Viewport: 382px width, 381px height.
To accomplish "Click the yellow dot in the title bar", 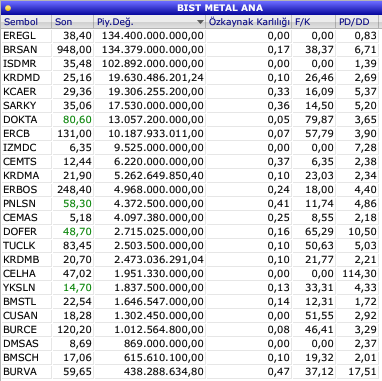I will [8, 8].
